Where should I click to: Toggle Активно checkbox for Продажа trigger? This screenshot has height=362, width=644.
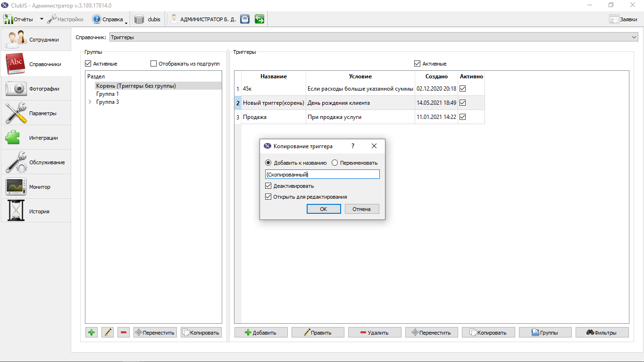[463, 117]
